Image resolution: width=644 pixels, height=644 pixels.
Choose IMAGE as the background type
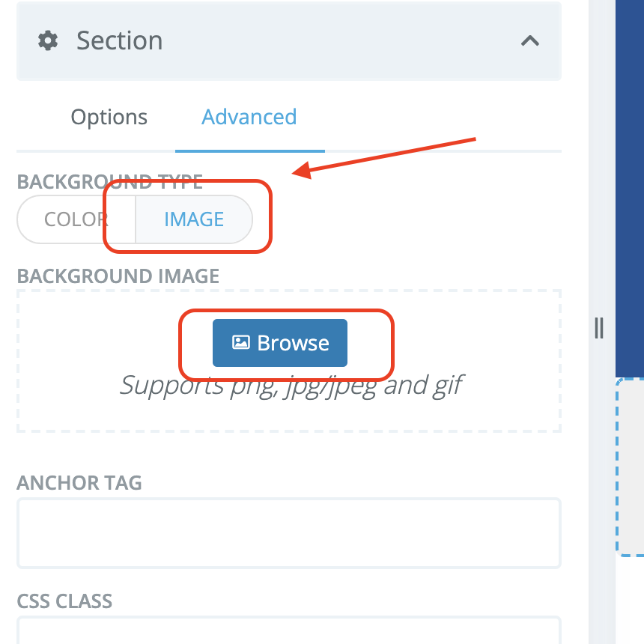coord(194,219)
